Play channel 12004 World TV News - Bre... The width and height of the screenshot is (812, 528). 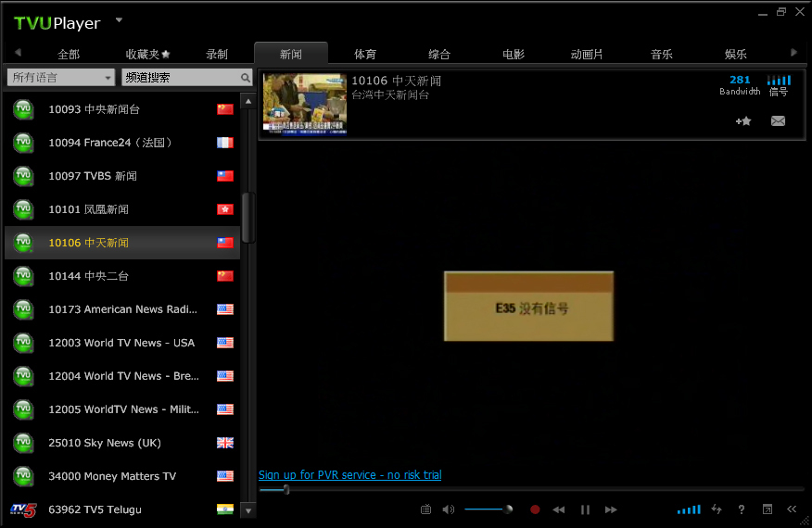122,376
